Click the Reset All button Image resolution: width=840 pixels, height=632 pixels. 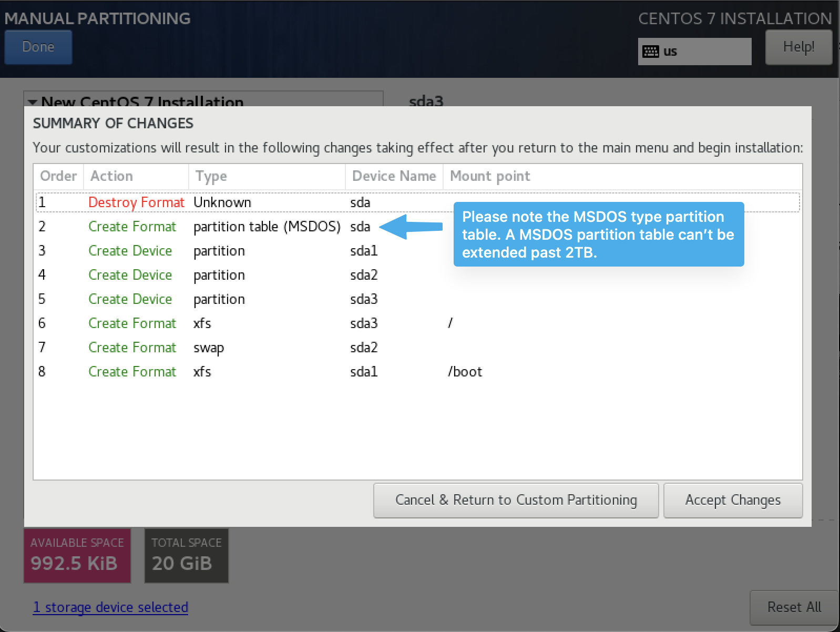coord(794,607)
